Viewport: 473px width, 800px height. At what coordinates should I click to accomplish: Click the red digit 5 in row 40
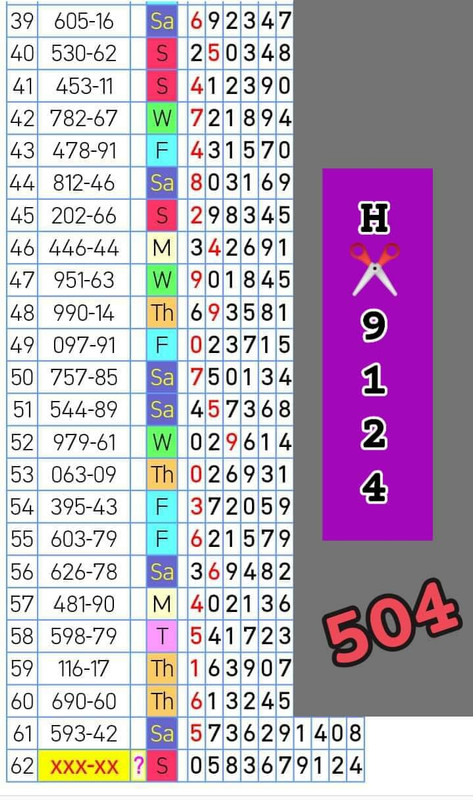click(214, 54)
